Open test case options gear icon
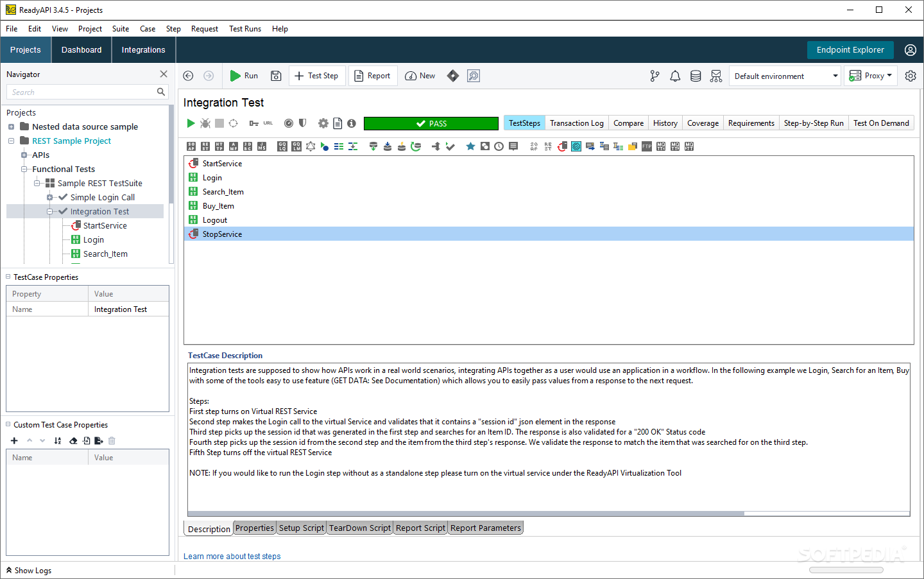Viewport: 924px width, 579px height. tap(323, 123)
